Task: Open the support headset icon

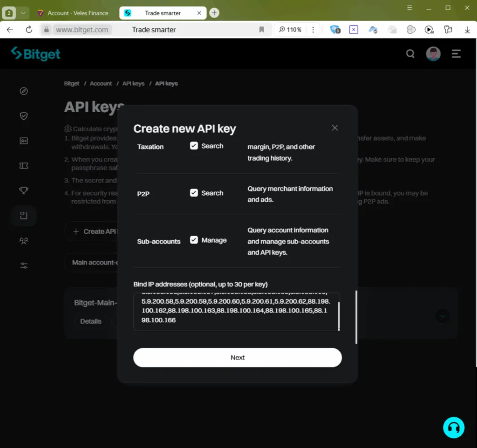Action: (x=453, y=427)
